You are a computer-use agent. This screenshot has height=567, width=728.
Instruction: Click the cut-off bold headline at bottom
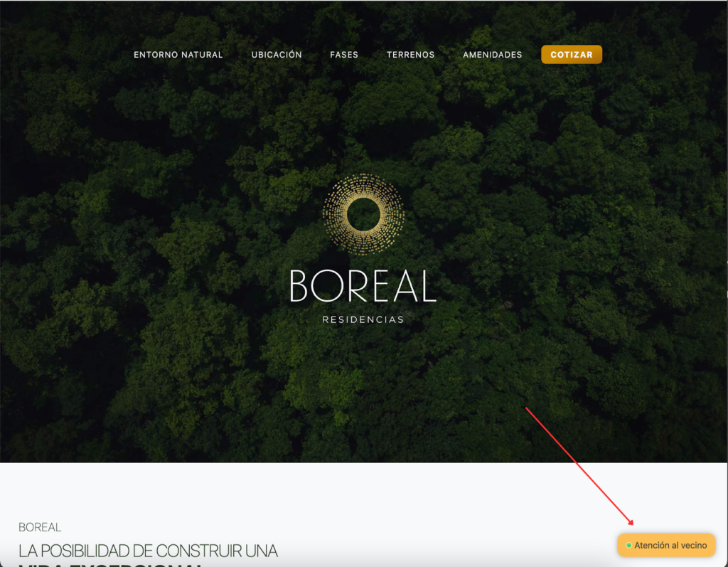(x=110, y=564)
